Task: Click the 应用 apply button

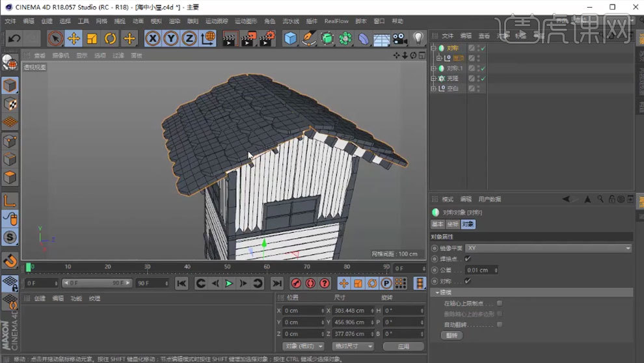Action: (x=403, y=346)
